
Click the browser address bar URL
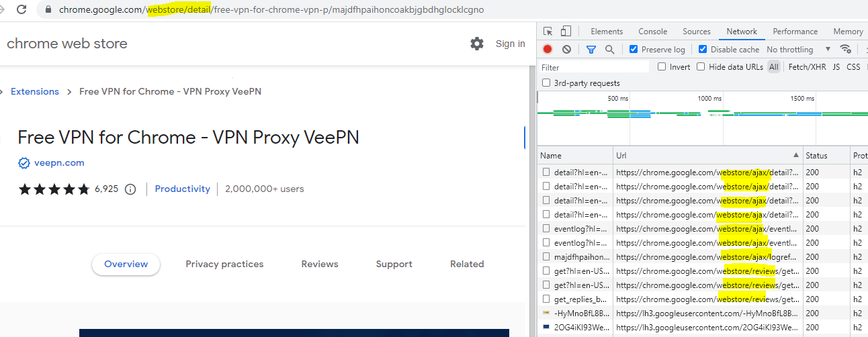[271, 10]
